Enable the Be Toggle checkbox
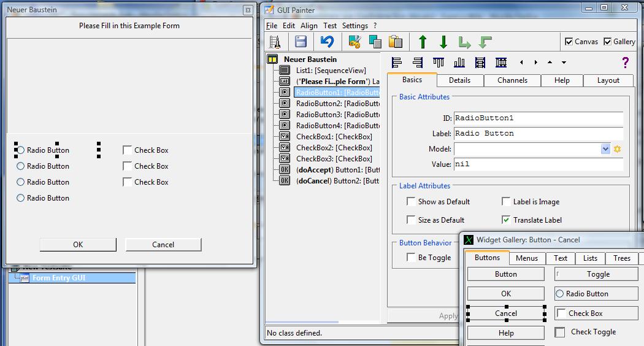Screen dimensions: 644x346 pyautogui.click(x=411, y=258)
